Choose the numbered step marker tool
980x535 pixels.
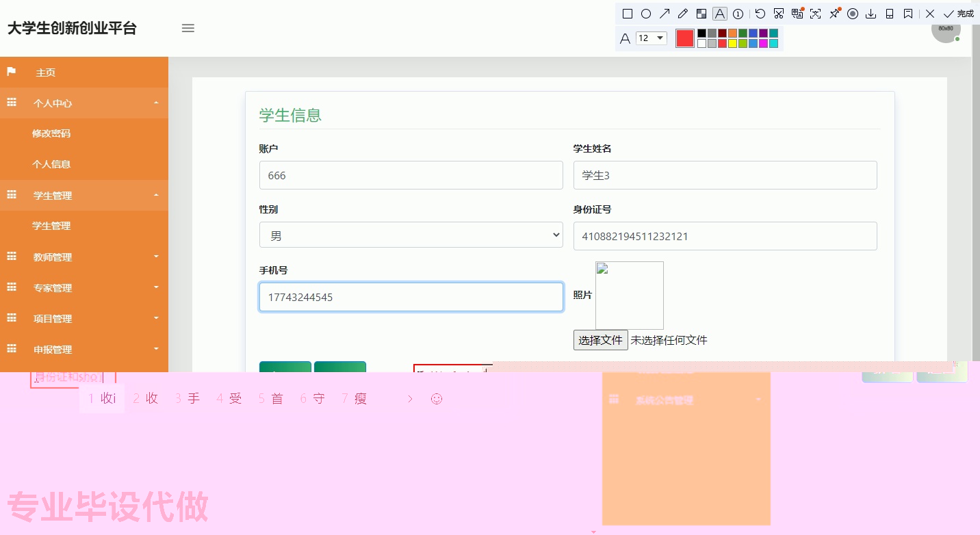click(x=738, y=14)
